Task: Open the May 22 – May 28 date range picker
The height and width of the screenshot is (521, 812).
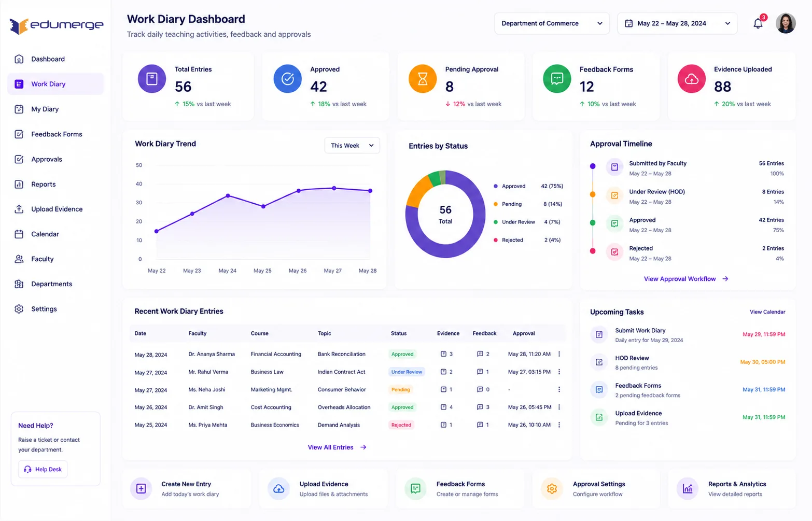Action: coord(677,23)
